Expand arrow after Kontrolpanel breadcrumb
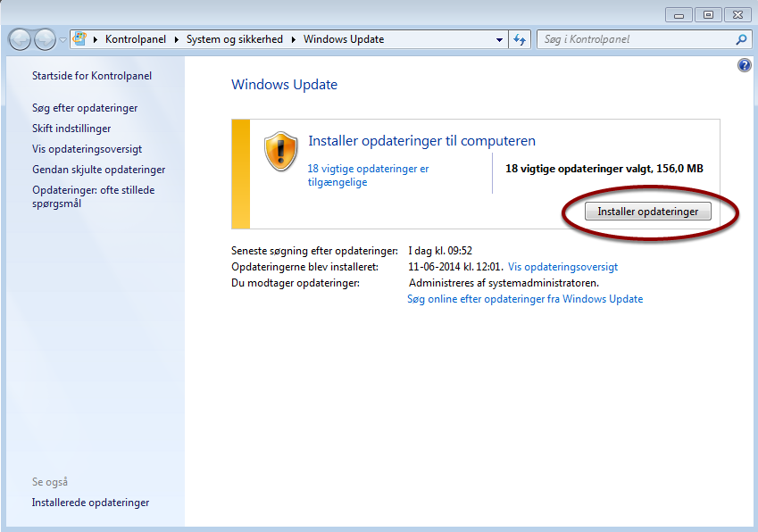The height and width of the screenshot is (532, 758). (177, 39)
